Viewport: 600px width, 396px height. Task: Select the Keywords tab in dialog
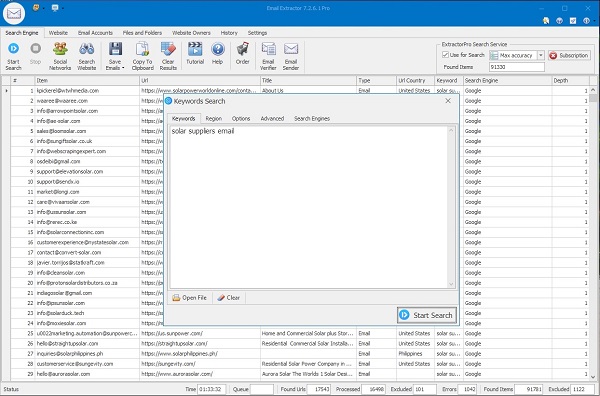pos(184,119)
